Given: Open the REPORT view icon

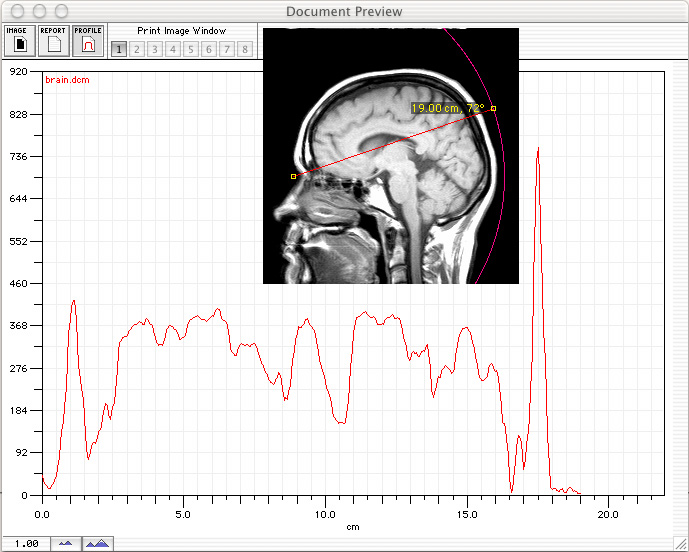Looking at the screenshot, I should (53, 40).
